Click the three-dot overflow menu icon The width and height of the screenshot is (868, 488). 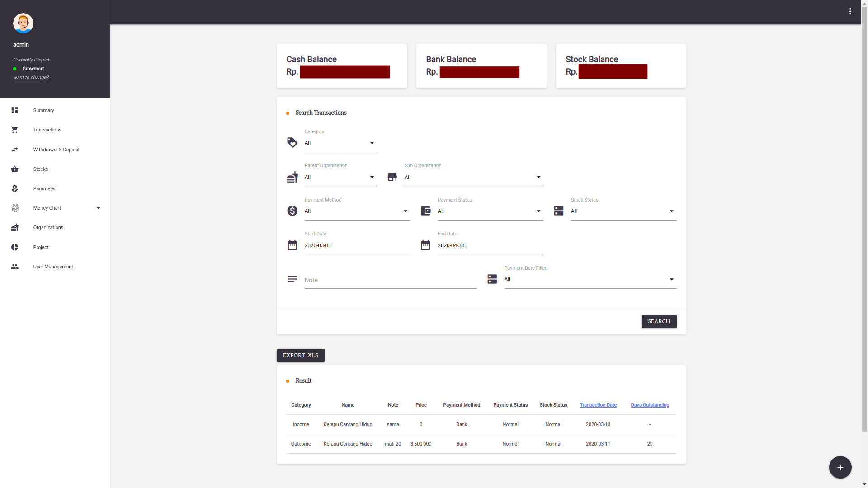pos(850,12)
